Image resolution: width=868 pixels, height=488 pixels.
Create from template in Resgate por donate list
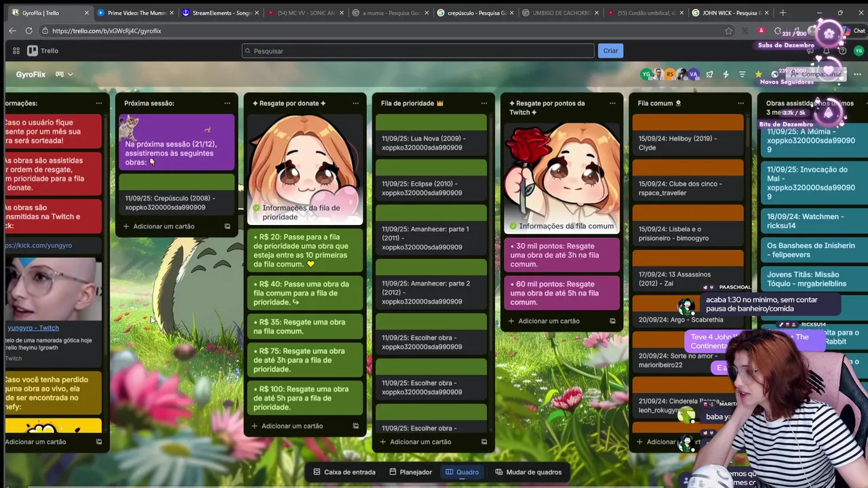(355, 426)
